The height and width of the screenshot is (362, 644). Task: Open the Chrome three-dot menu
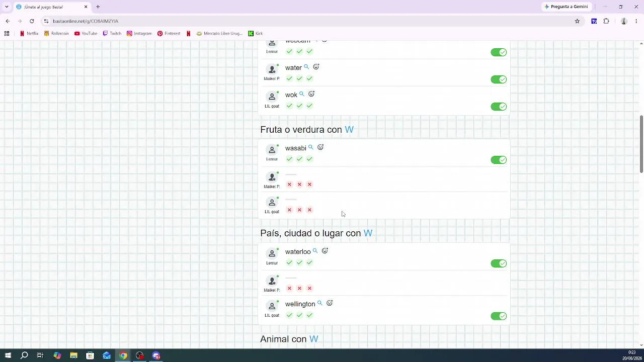[x=636, y=21]
